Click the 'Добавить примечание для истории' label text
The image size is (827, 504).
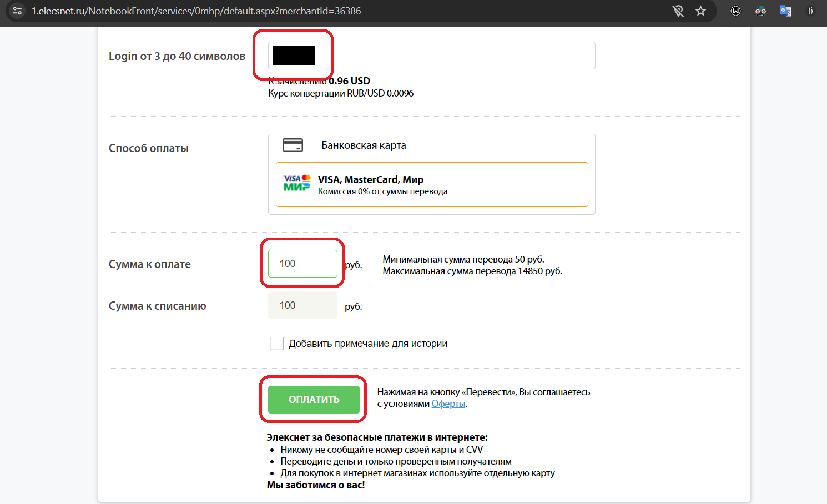tap(368, 344)
